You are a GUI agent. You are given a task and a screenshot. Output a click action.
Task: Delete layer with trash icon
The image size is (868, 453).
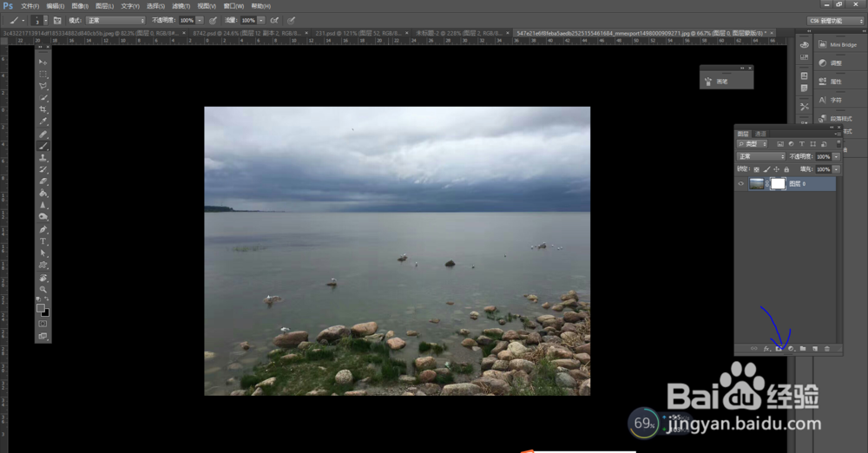[827, 349]
